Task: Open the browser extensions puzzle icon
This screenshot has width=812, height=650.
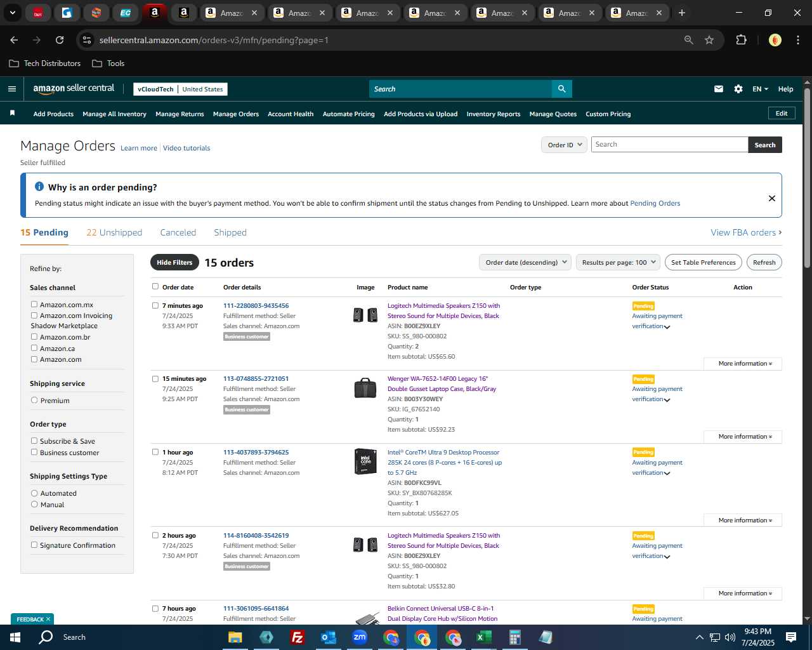Action: (x=741, y=40)
